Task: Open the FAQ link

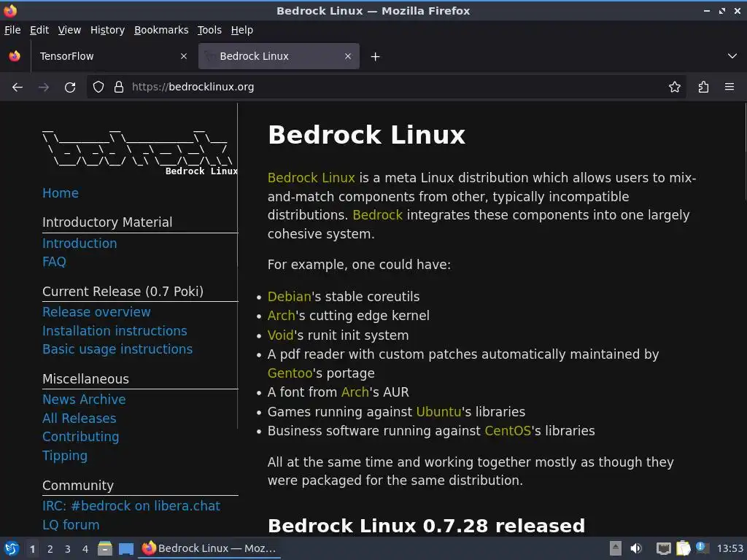Action: (54, 262)
